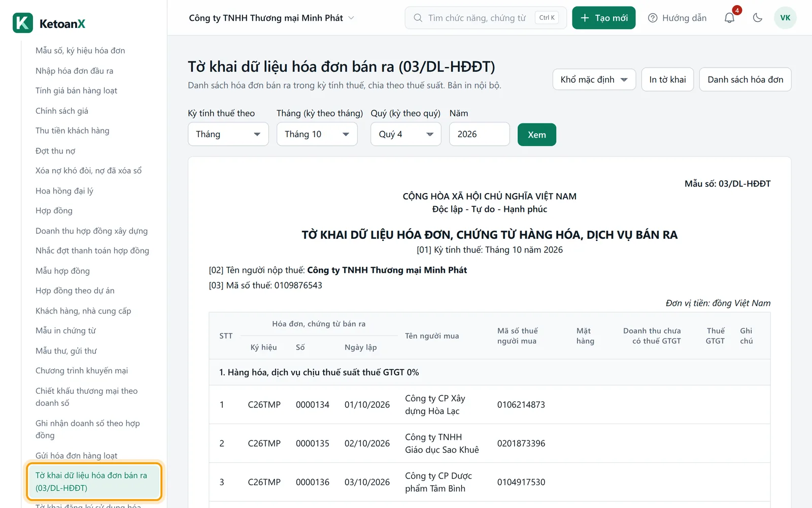Open the Khổ mặc định dropdown
The image size is (812, 508).
pos(594,80)
